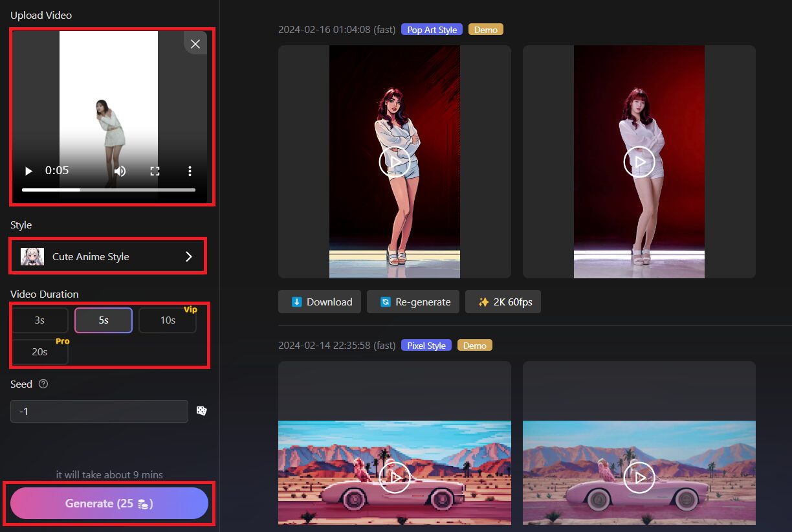The height and width of the screenshot is (532, 792).
Task: Play the Pop Art styled result video
Action: 394,162
